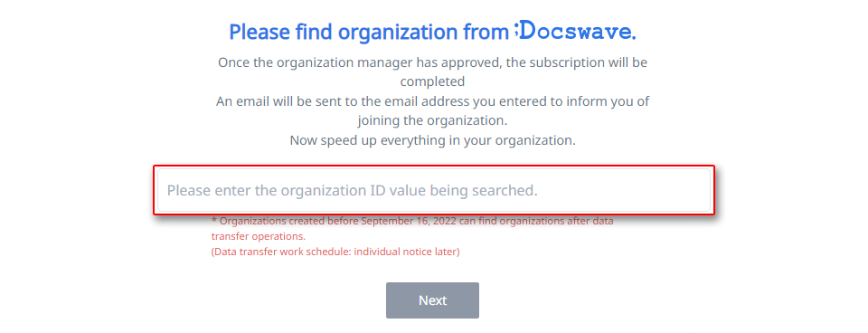Click the 'Data transfer work schedule' note
The width and height of the screenshot is (868, 333).
(x=335, y=252)
